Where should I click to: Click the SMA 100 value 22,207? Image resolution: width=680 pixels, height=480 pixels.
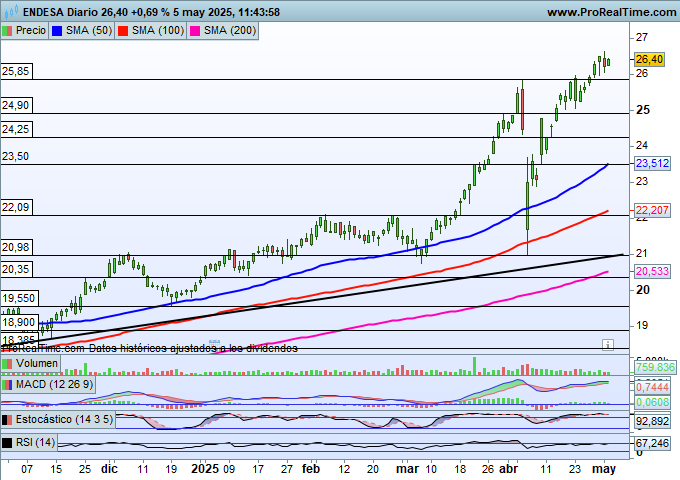tap(652, 210)
